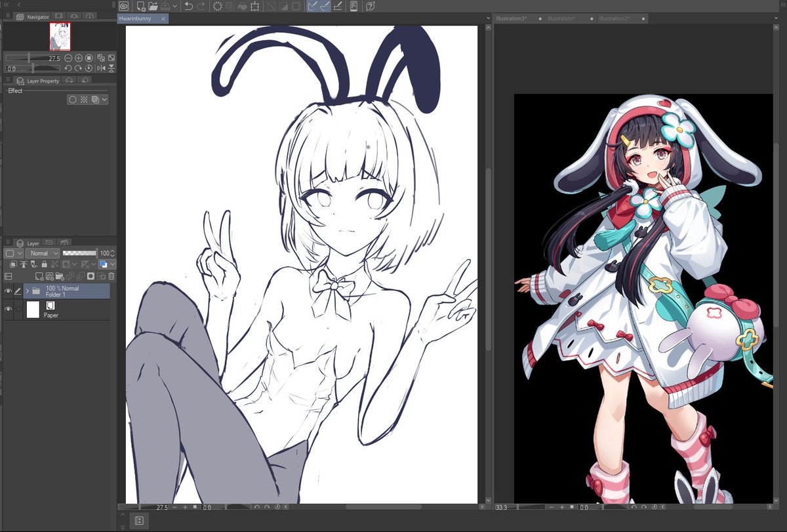Screen dimensions: 787x532
Task: Toggle Snap to Ruler in command bar
Action: pos(313,6)
